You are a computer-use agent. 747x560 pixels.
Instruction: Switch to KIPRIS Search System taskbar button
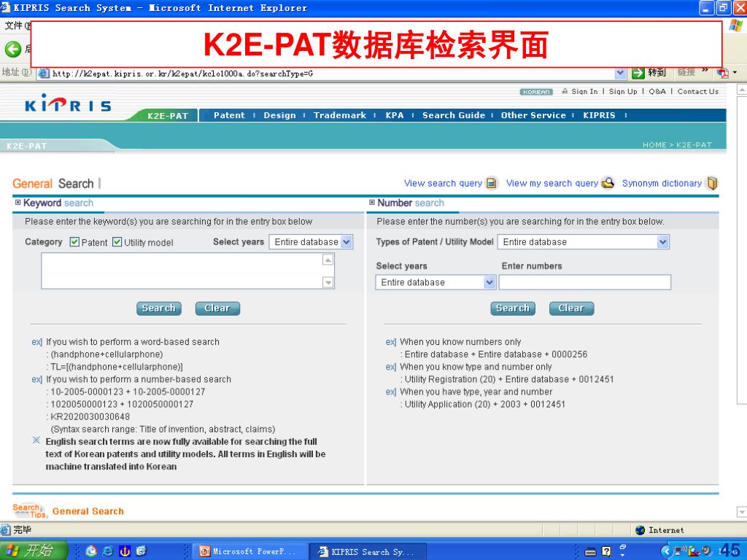click(368, 551)
